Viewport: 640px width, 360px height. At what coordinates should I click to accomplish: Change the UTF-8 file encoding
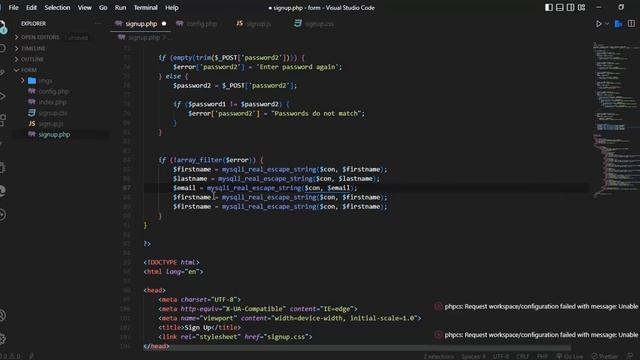click(x=501, y=356)
